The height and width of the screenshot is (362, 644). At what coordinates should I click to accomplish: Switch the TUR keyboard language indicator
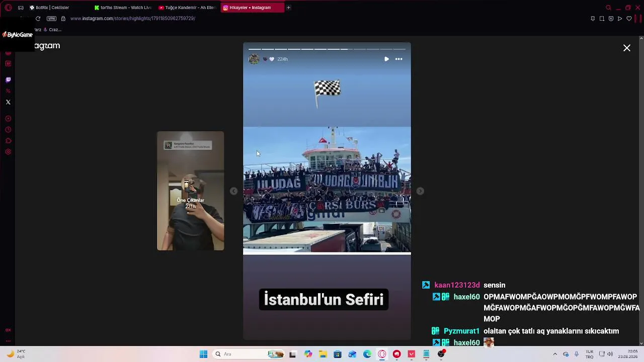click(589, 354)
